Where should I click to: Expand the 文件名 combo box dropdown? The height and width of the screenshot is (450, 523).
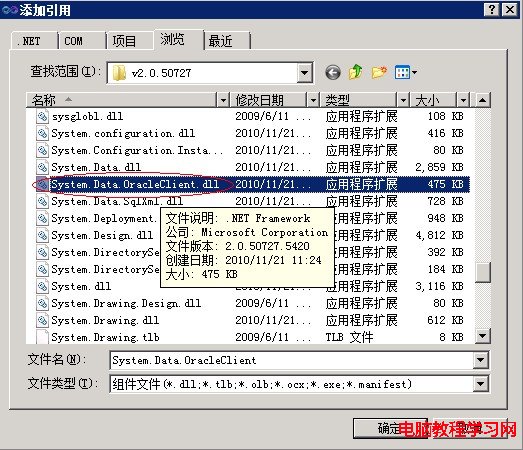pyautogui.click(x=480, y=360)
